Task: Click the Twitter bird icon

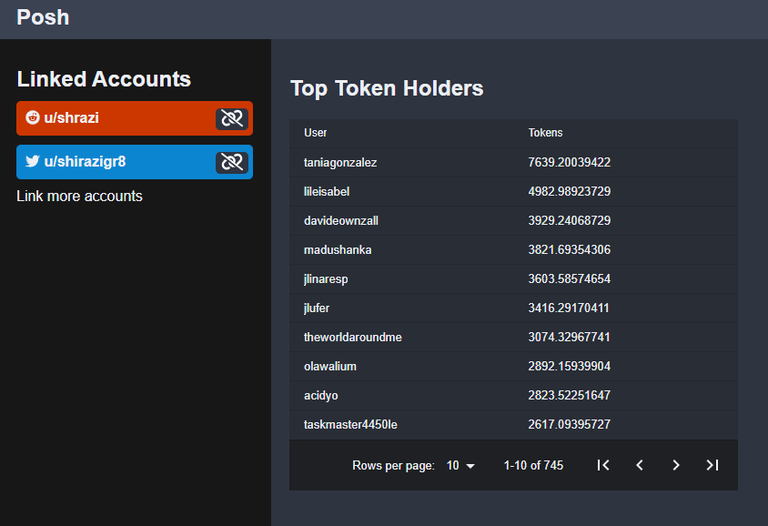Action: tap(32, 161)
